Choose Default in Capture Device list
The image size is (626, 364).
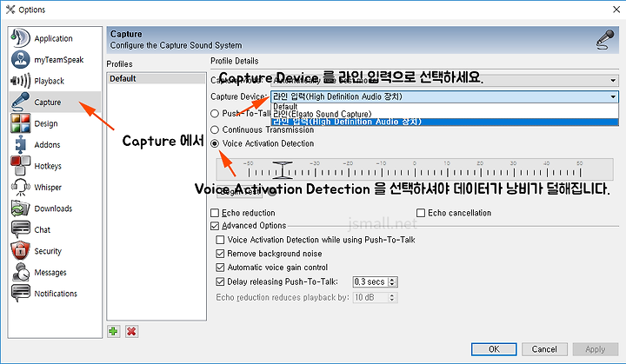point(445,107)
